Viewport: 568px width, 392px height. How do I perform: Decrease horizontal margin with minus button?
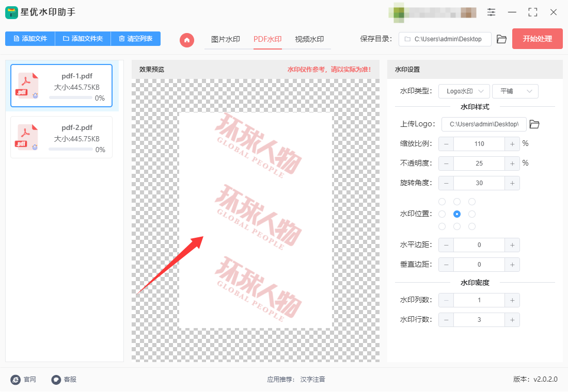(446, 245)
